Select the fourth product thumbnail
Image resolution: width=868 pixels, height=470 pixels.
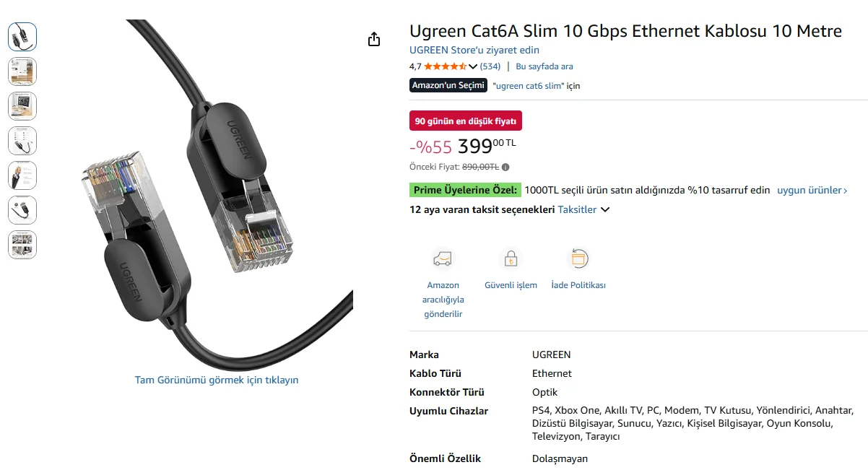22,141
